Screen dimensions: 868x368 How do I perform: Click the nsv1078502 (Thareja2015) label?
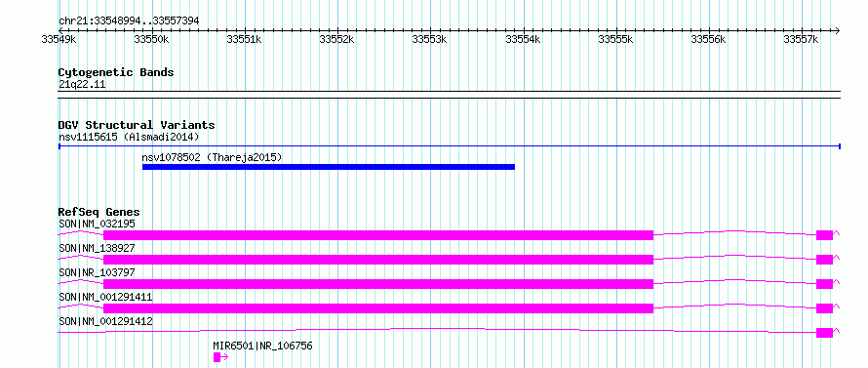(x=212, y=157)
